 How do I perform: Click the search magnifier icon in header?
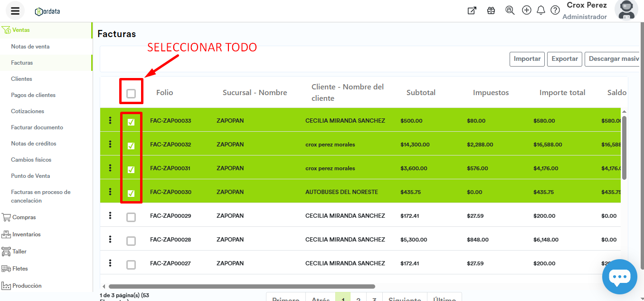point(510,10)
